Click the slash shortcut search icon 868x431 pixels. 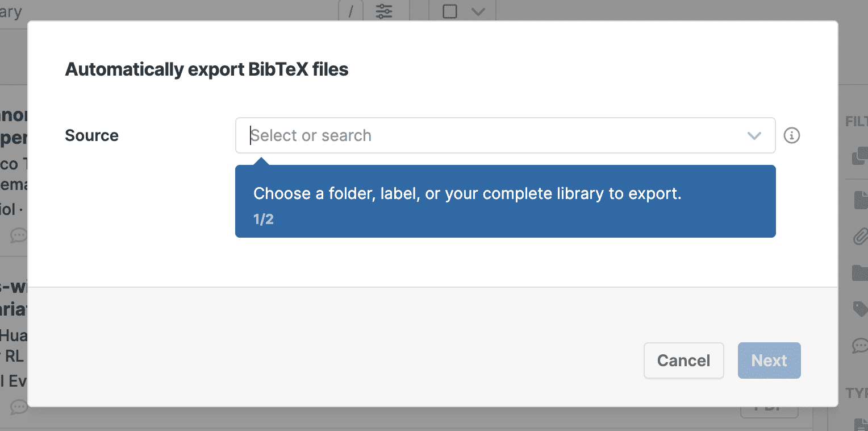[x=352, y=11]
